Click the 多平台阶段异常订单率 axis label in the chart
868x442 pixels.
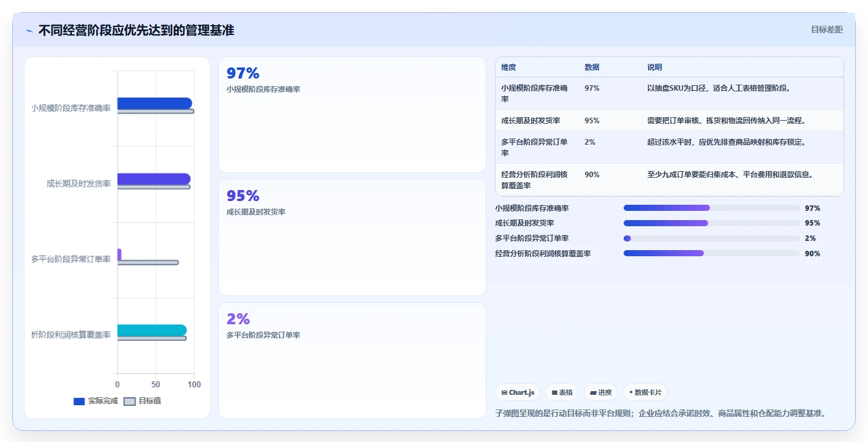pyautogui.click(x=71, y=259)
